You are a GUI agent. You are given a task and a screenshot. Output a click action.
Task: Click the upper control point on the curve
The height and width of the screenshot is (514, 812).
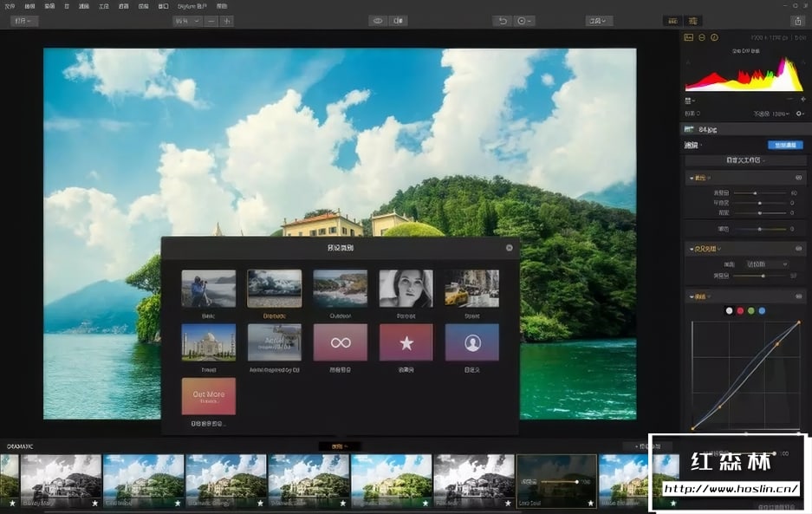pyautogui.click(x=777, y=343)
